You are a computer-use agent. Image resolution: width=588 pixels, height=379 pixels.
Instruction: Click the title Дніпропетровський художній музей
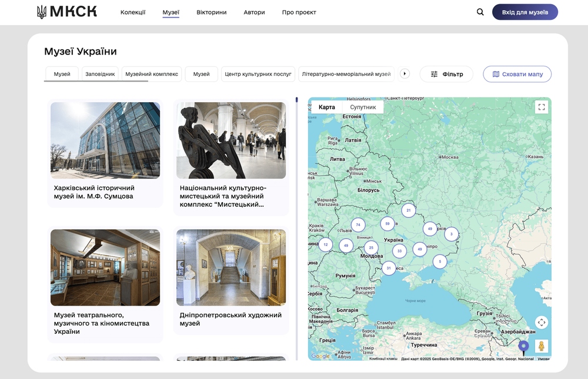click(x=230, y=319)
